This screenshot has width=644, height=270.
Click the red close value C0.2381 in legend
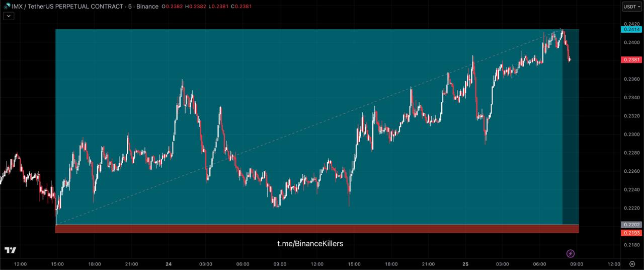tap(242, 7)
